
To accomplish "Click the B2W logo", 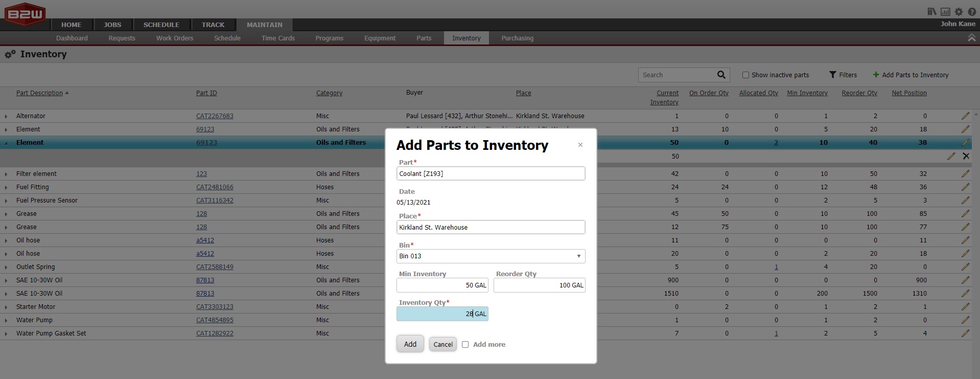I will [25, 14].
